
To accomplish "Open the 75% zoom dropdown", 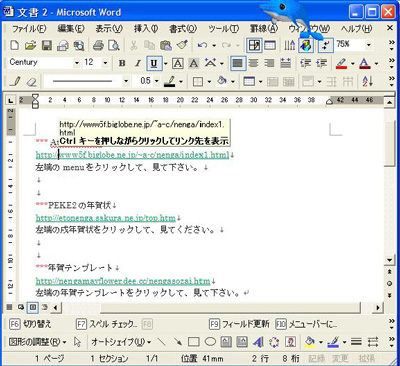I will 369,45.
